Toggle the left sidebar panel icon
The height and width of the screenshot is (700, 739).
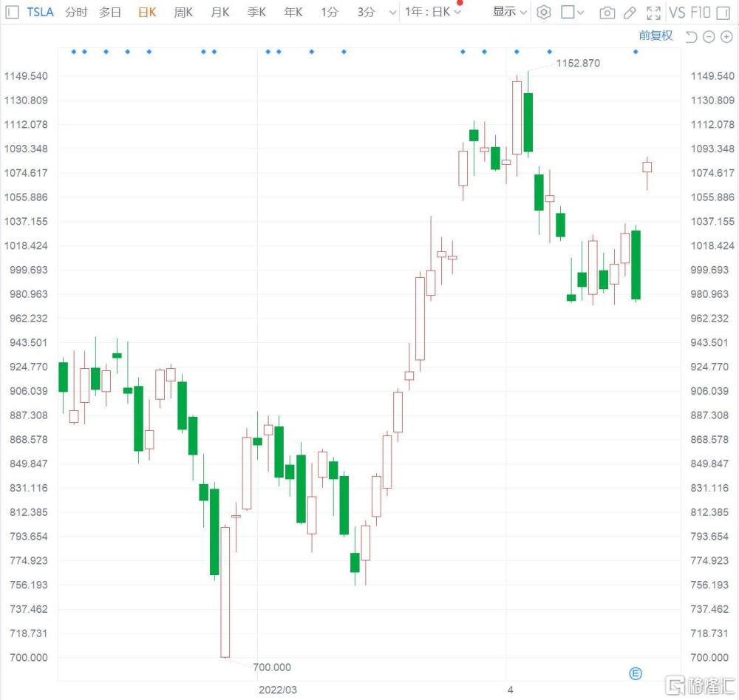13,13
